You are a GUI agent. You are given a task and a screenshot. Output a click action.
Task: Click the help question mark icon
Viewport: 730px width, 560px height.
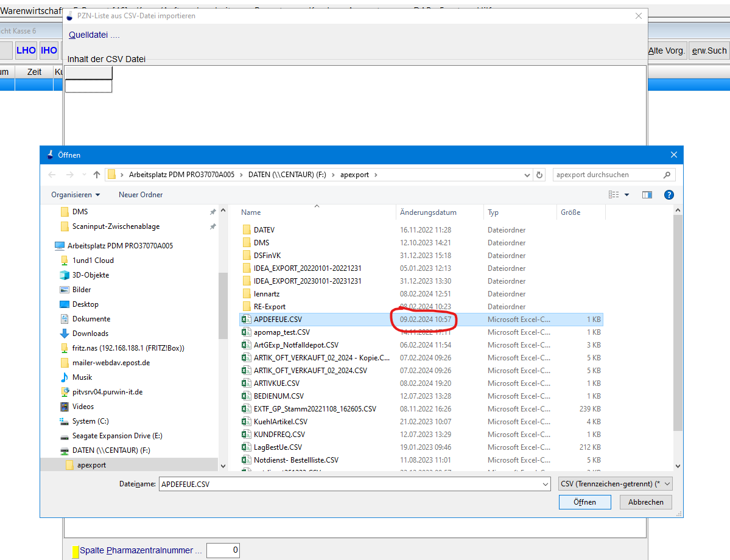point(669,195)
